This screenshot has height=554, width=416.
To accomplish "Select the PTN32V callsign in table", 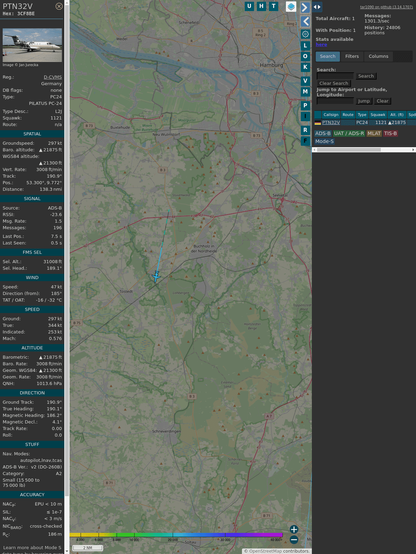I will point(331,123).
